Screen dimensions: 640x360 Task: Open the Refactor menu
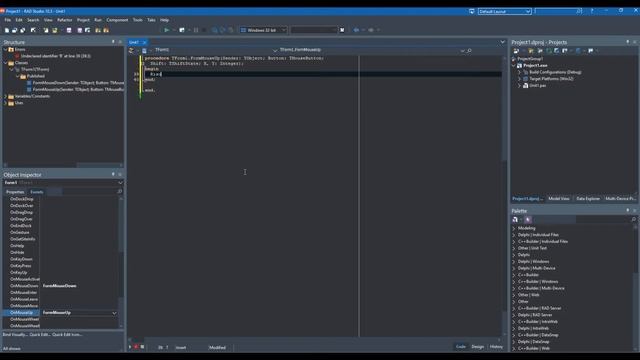pos(64,20)
